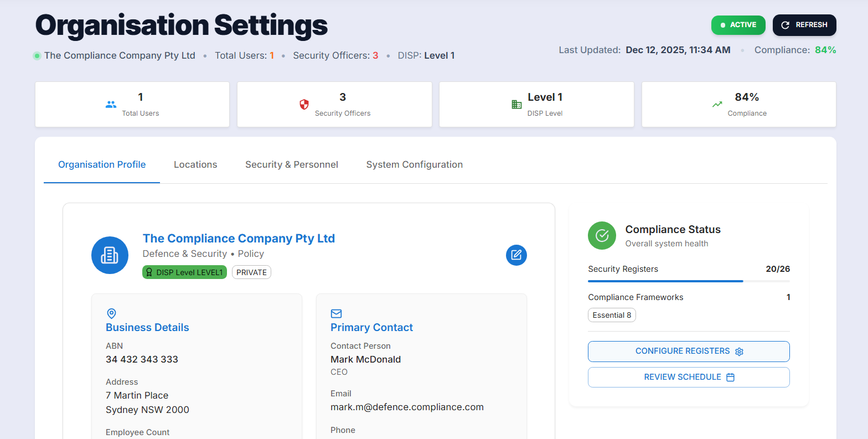Switch to Security & Personnel tab

pyautogui.click(x=292, y=164)
